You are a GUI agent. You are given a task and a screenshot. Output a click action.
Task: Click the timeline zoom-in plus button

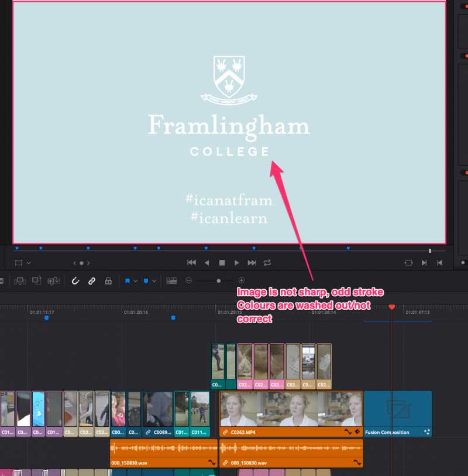241,280
